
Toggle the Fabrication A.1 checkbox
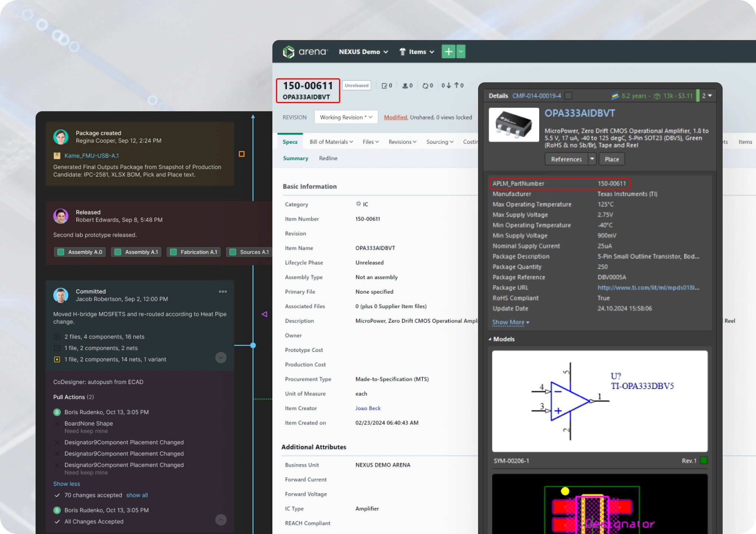[173, 252]
